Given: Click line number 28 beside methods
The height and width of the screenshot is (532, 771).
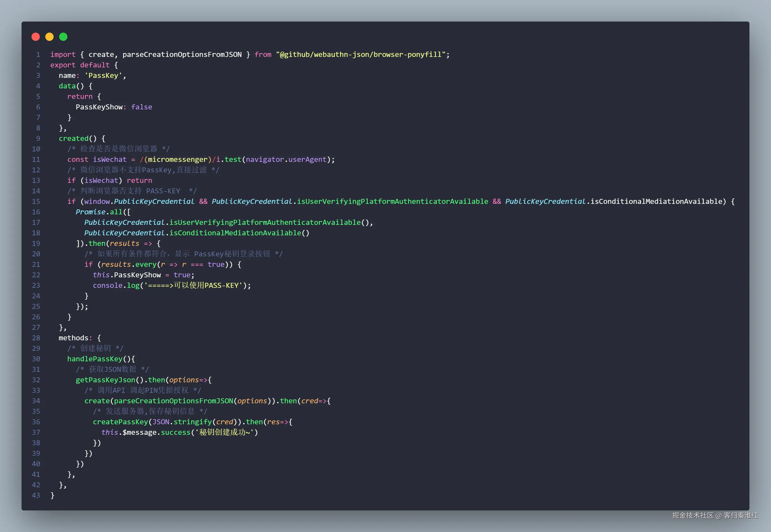Looking at the screenshot, I should (36, 338).
